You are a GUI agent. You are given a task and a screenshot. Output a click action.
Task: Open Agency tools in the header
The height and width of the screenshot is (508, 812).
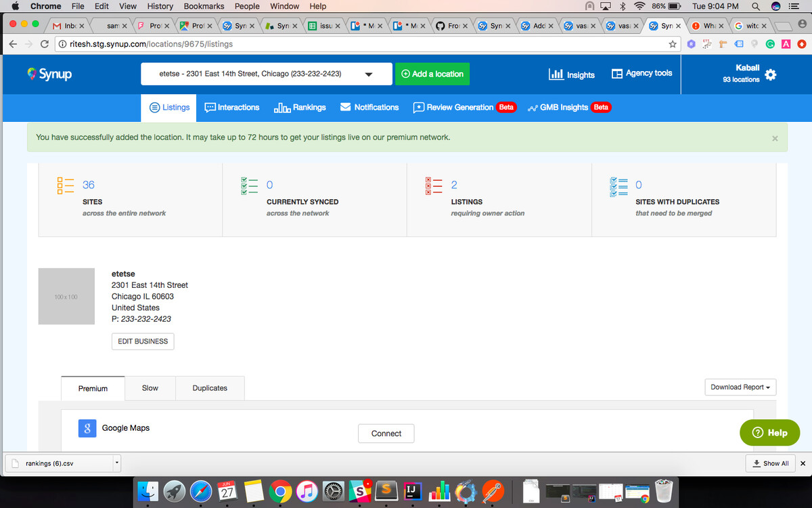point(641,73)
